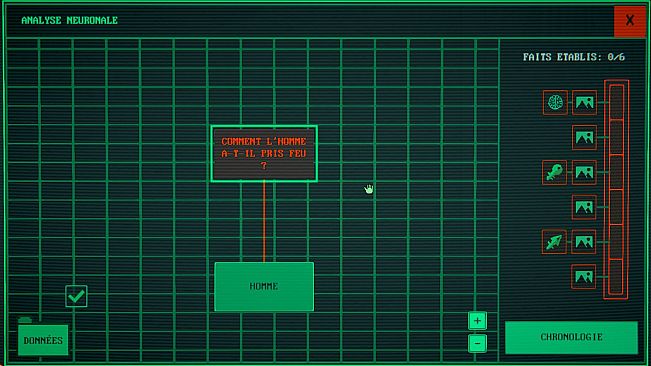Click the last slot of the red timeline bar

[616, 276]
